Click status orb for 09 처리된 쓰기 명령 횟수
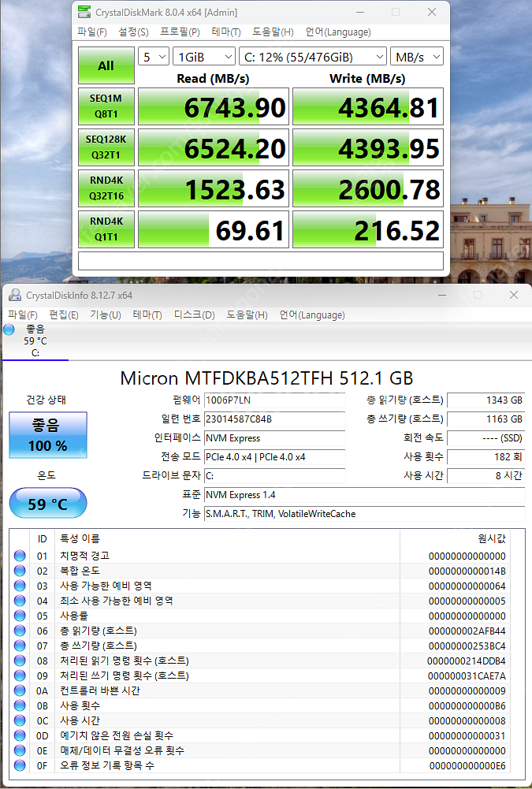The width and height of the screenshot is (532, 789). pos(20,675)
